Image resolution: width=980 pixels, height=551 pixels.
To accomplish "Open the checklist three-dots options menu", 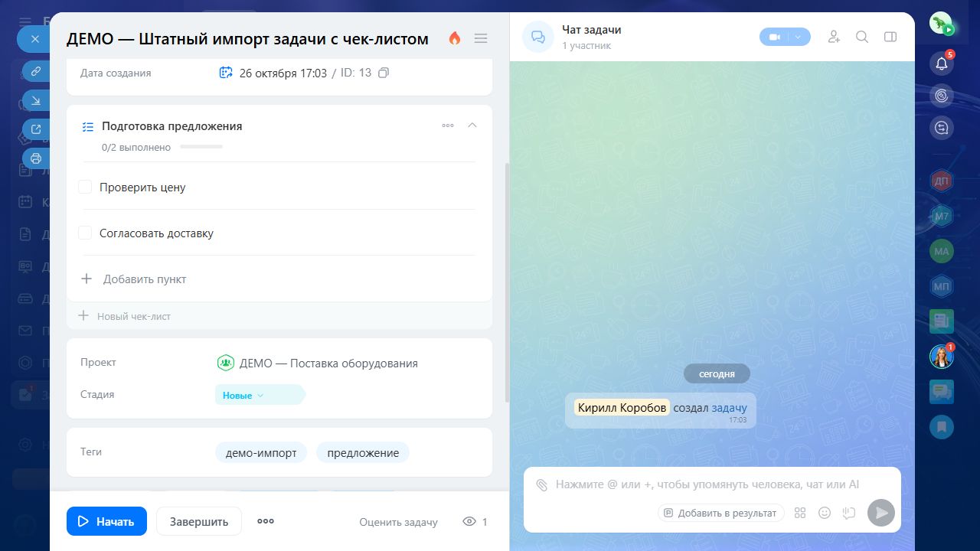I will [x=448, y=126].
